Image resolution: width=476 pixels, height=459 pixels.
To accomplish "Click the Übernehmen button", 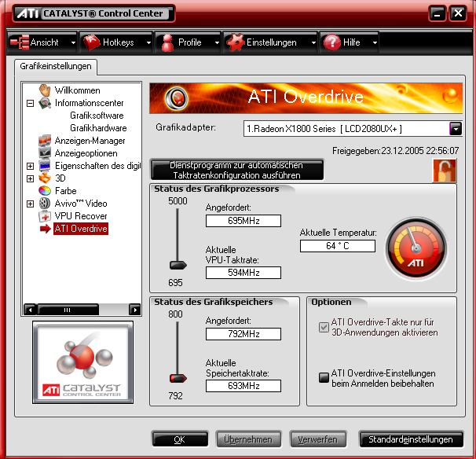I will (x=248, y=439).
